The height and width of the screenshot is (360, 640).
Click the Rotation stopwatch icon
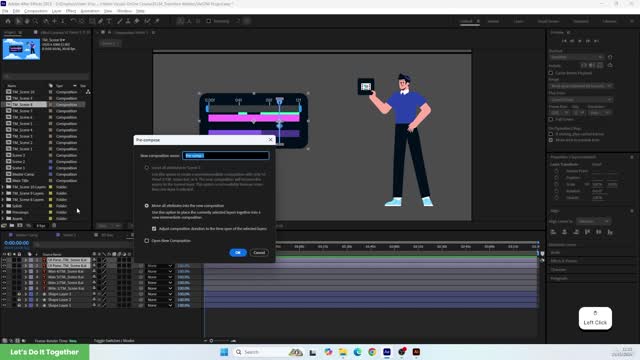pos(556,191)
